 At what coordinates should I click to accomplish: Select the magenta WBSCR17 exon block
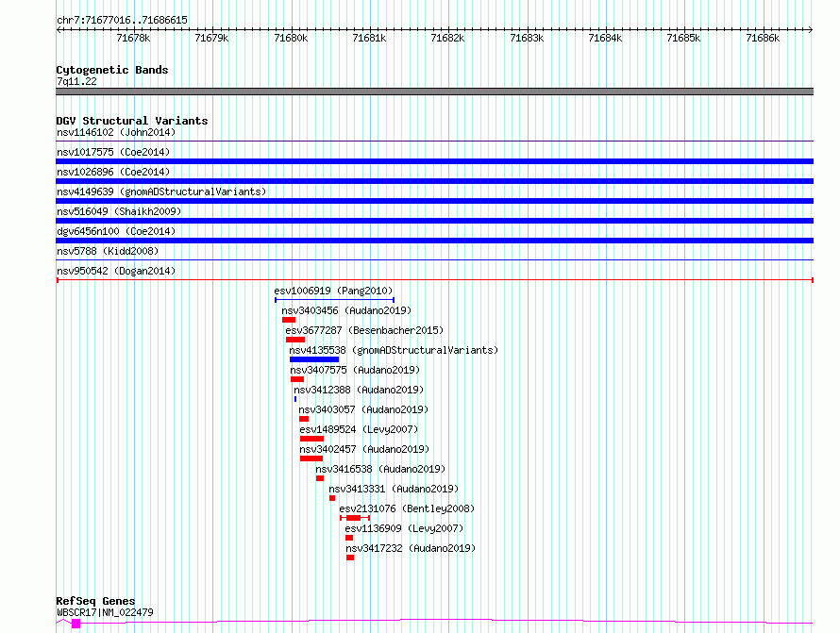point(76,624)
